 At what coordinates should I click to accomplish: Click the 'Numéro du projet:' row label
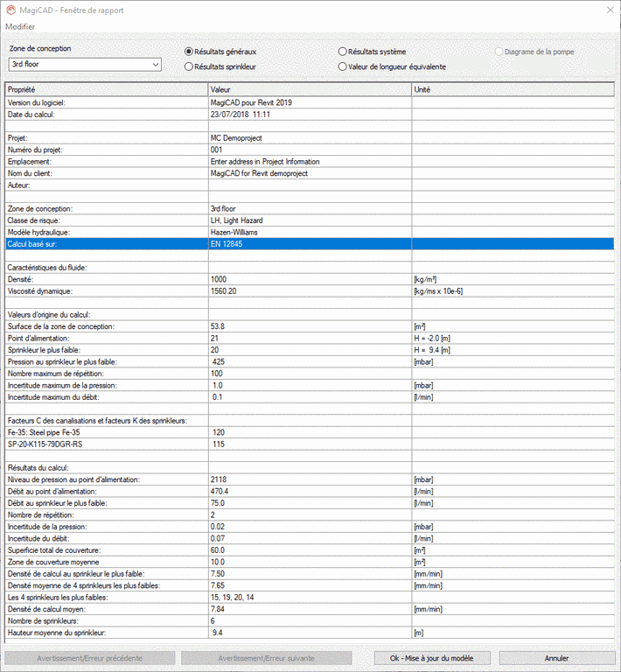click(35, 150)
